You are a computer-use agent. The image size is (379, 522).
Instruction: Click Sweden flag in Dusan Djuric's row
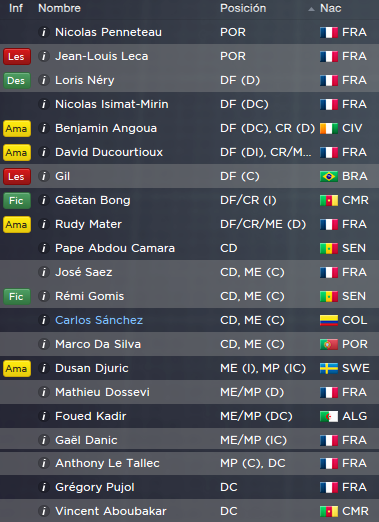(x=329, y=368)
